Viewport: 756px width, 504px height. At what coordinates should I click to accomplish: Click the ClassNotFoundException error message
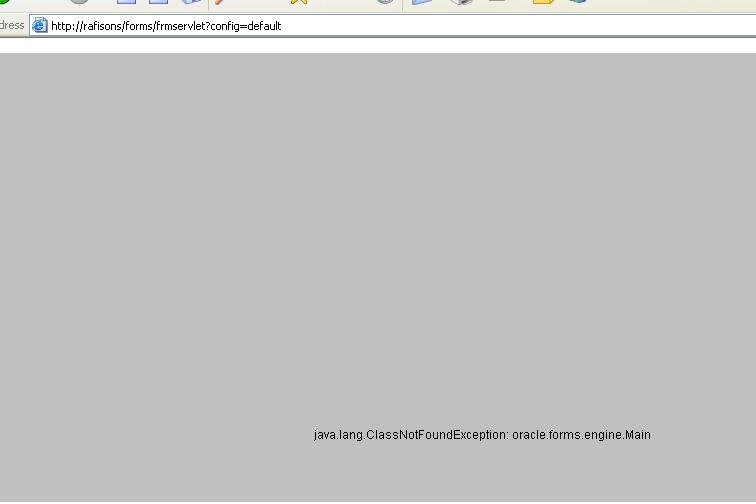[x=482, y=435]
